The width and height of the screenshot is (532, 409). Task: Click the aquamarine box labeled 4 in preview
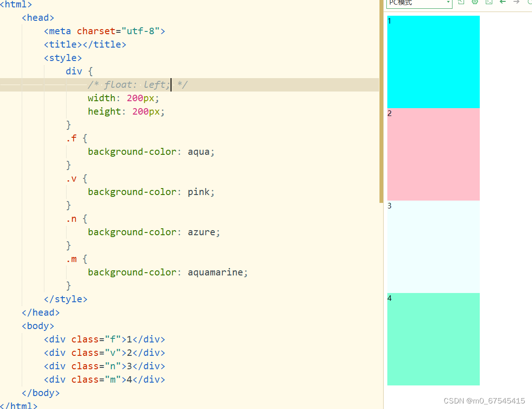(433, 339)
